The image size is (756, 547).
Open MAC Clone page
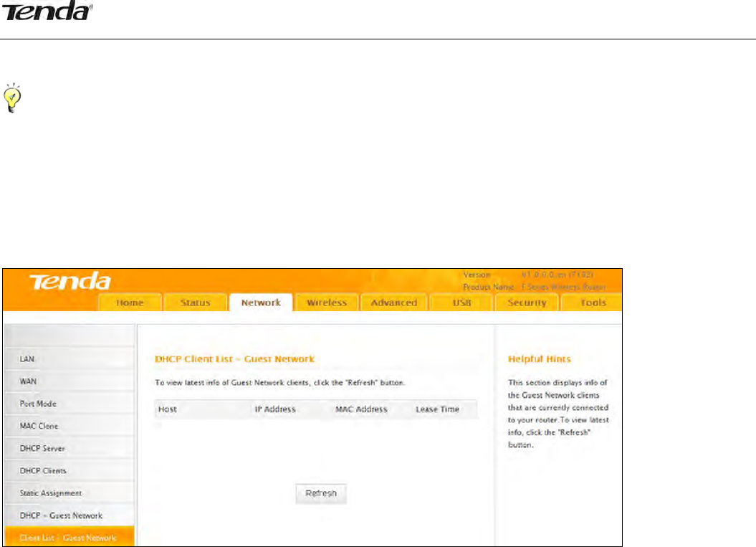70,426
